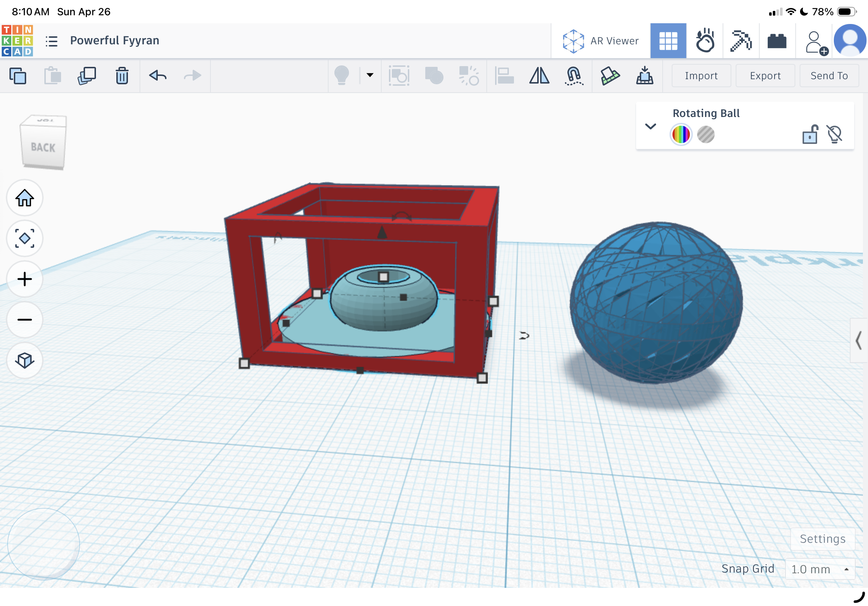This screenshot has height=606, width=868.
Task: Zoom in with plus button
Action: tap(25, 279)
